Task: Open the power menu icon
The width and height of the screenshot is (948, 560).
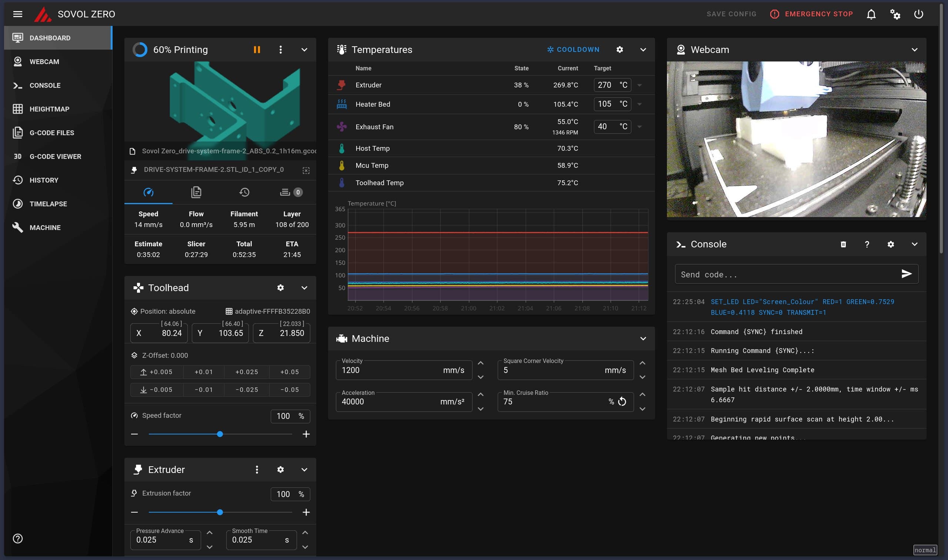Action: pos(919,14)
